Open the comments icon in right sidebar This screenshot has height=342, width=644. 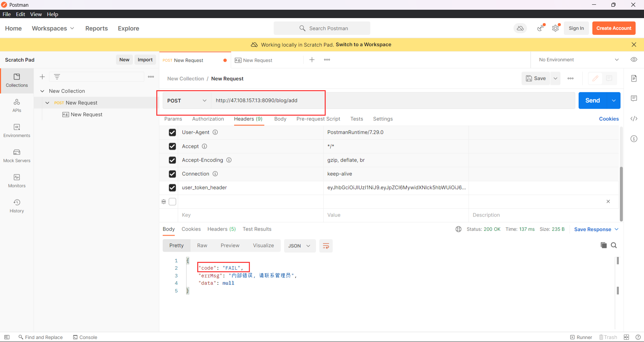tap(634, 99)
